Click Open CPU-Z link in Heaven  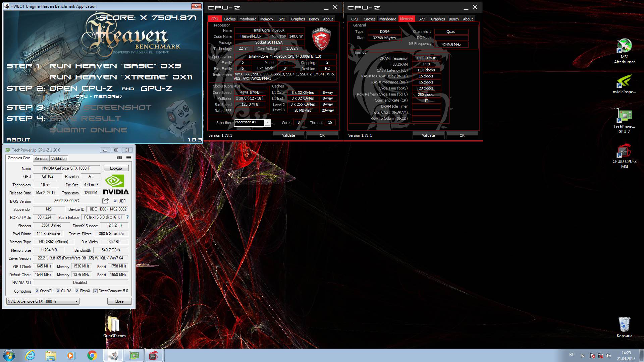81,88
